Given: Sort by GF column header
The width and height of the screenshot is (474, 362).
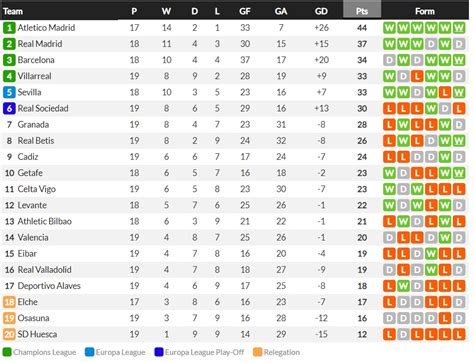Looking at the screenshot, I should 245,11.
